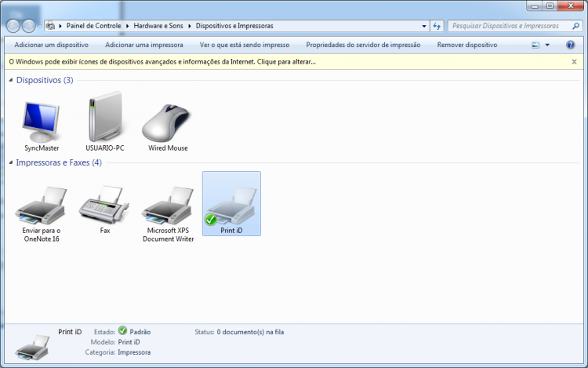
Task: Expand the arrow after Painel de Controle
Action: 127,26
